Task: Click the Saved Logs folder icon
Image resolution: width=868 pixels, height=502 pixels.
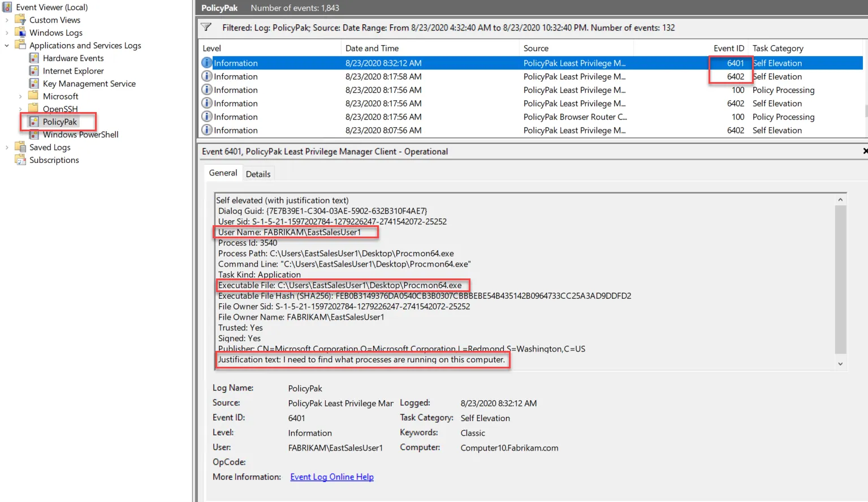Action: click(21, 147)
